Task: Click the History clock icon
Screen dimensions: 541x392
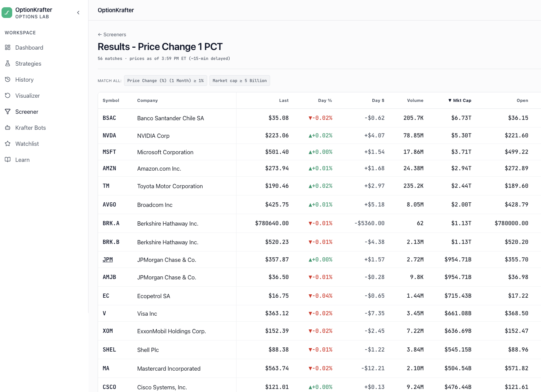Action: click(x=8, y=79)
